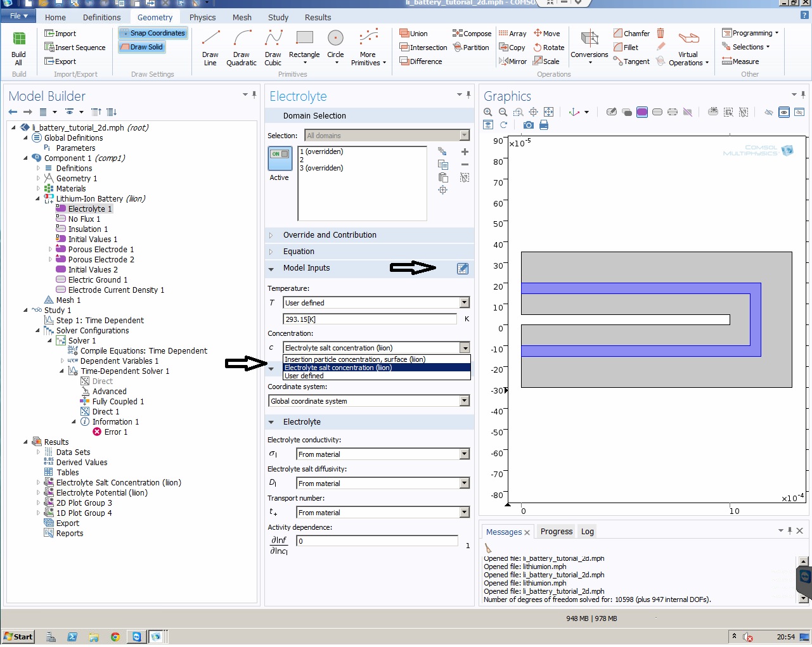Expand the Override and Contribution section

click(330, 235)
